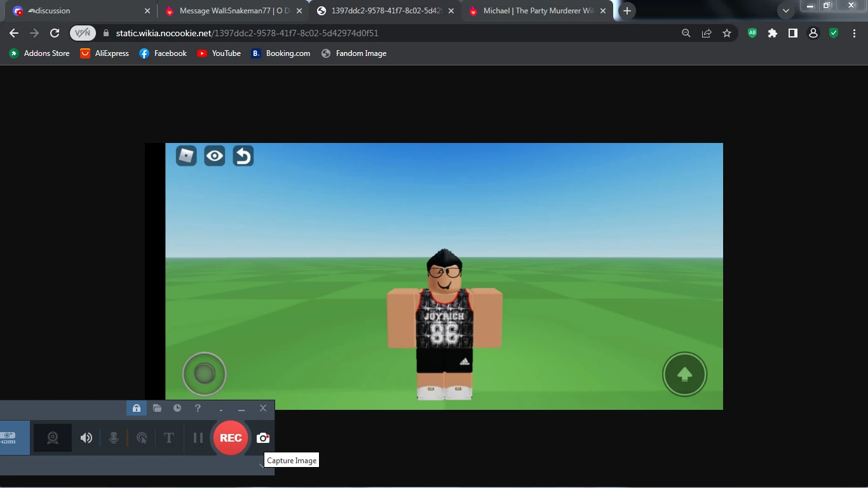868x488 pixels.
Task: Close the Michael Party Murderer Wiki tab
Action: [603, 11]
